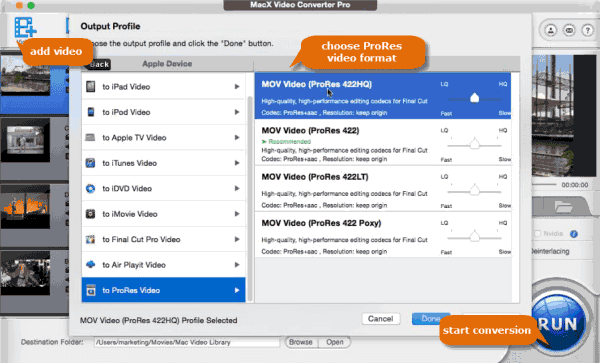Image resolution: width=600 pixels, height=363 pixels.
Task: Click the add video film icon
Action: (x=25, y=28)
